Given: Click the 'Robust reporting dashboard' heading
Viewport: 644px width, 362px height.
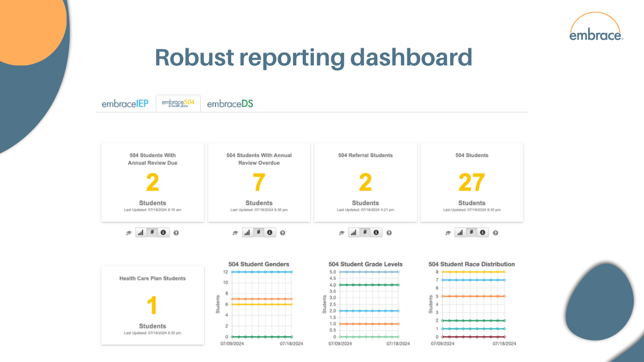Looking at the screenshot, I should coord(313,57).
